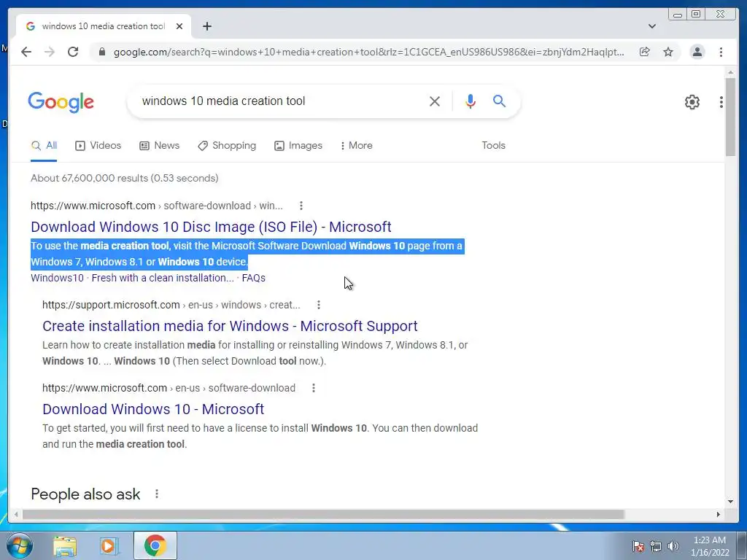The image size is (747, 560).
Task: Open the menu dots next to settings gear
Action: (x=721, y=102)
